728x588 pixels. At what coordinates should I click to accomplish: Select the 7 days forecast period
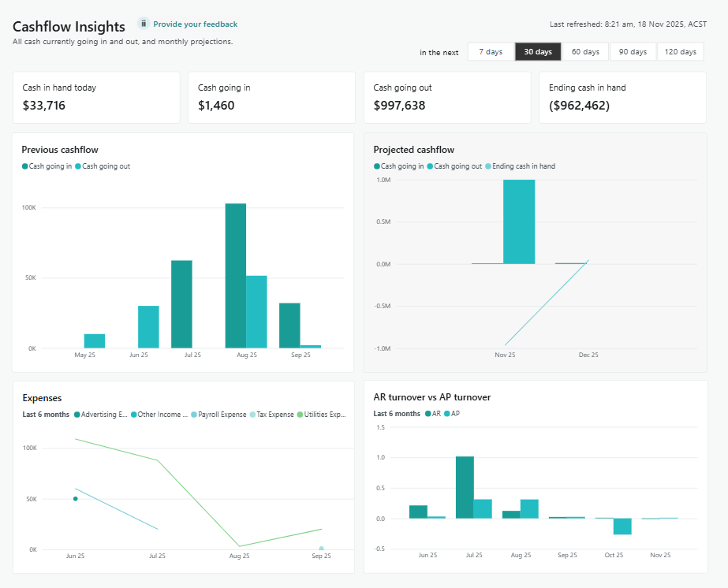(x=491, y=52)
